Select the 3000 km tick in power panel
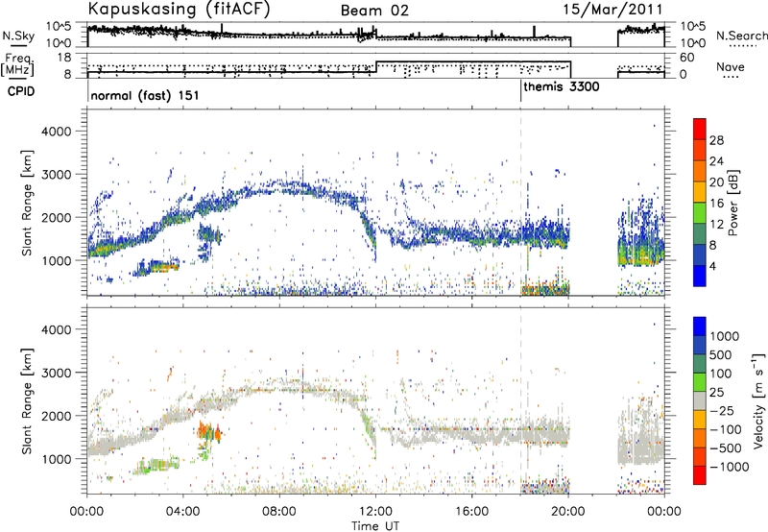 click(56, 175)
